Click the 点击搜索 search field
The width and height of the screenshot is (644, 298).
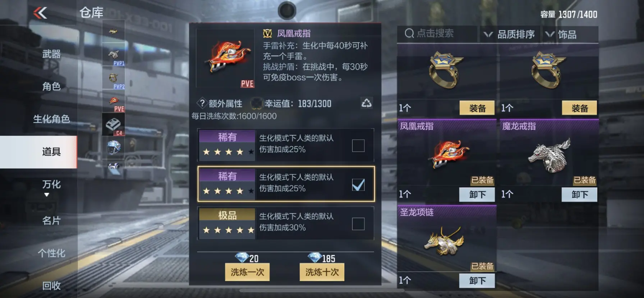pyautogui.click(x=437, y=34)
